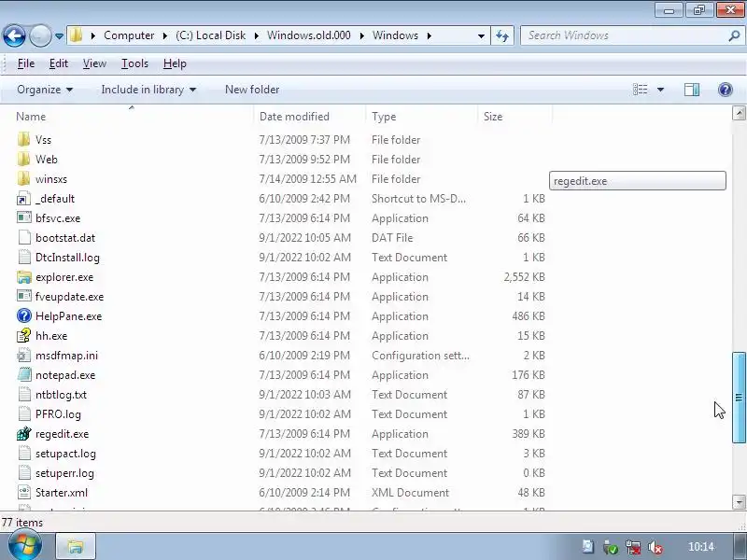Click Windows Explorer taskbar button
The width and height of the screenshot is (747, 560).
click(x=76, y=546)
